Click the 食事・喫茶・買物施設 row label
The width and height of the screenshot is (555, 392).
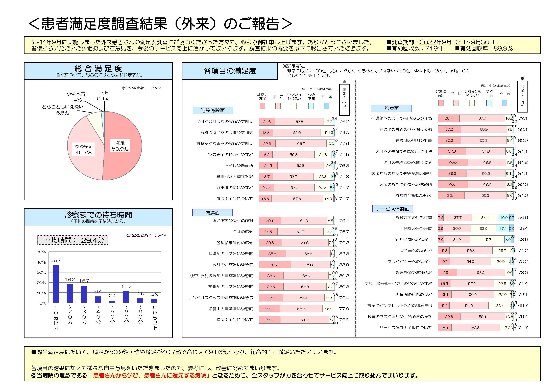235,177
